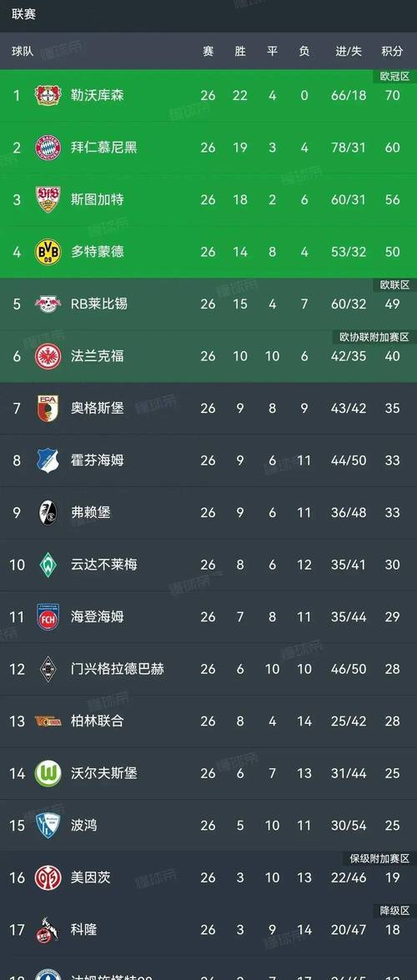This screenshot has width=417, height=980.
Task: Tap the 保级附加赛区 label
Action: pos(379,859)
